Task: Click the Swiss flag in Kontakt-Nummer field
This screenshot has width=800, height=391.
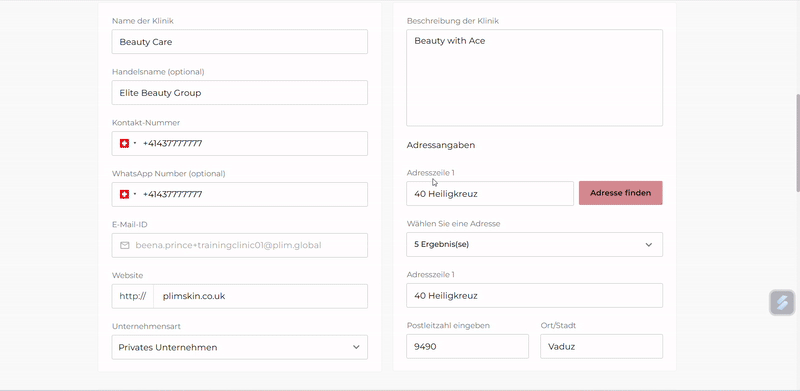Action: (124, 143)
